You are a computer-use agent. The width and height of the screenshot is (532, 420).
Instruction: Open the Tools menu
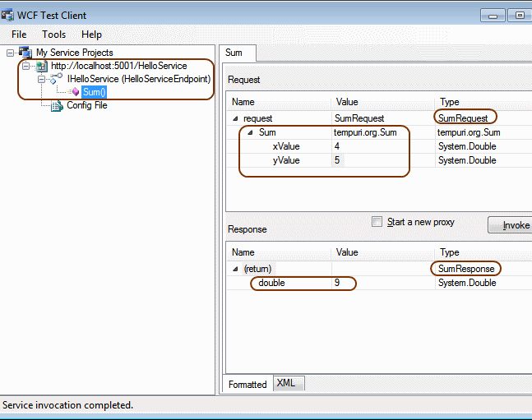pyautogui.click(x=54, y=35)
